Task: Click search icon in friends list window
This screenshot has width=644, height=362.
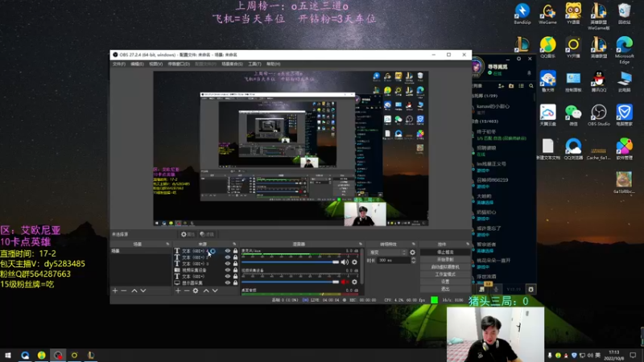Action: (x=531, y=86)
